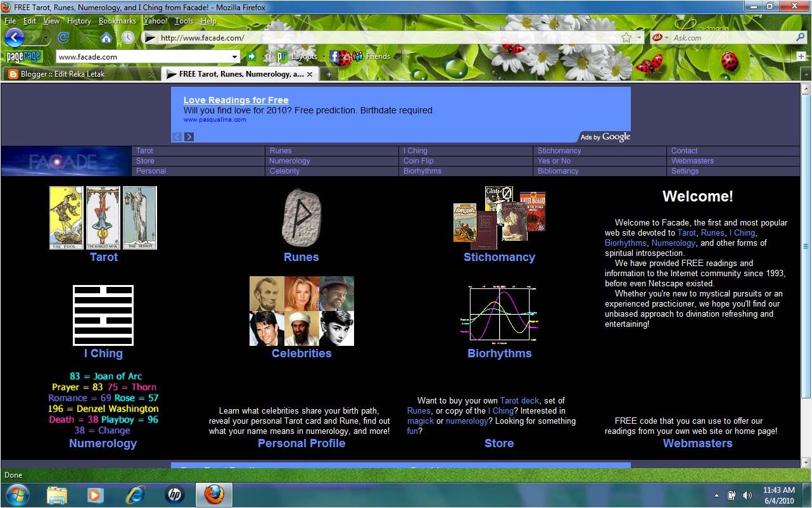Run search with the magnifying glass icon

tap(801, 38)
